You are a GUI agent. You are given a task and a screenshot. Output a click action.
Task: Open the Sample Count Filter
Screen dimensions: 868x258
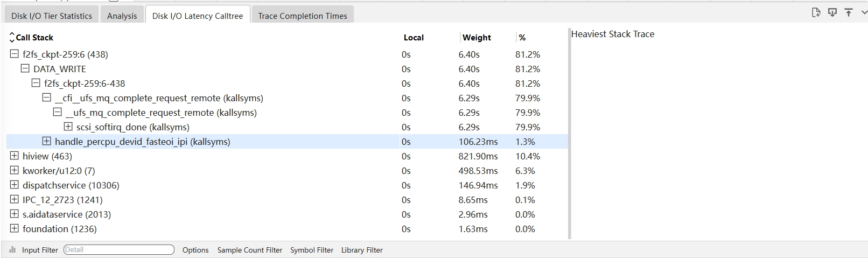click(249, 250)
